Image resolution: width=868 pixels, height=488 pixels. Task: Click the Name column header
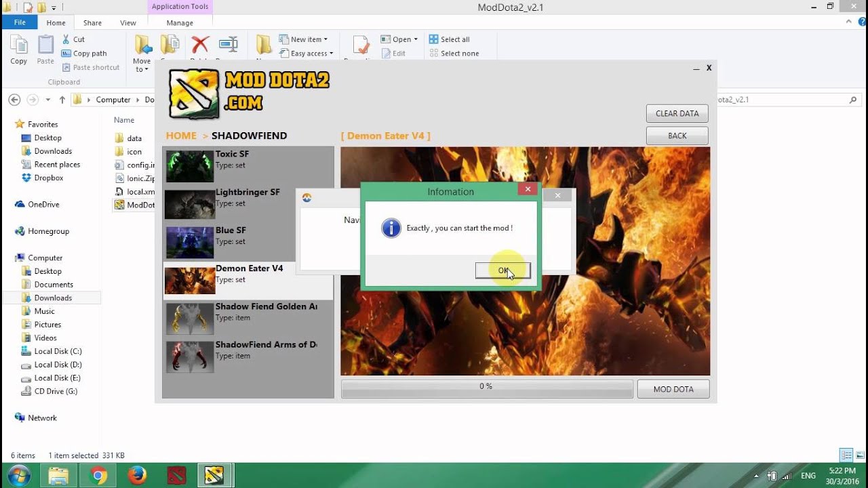[124, 120]
